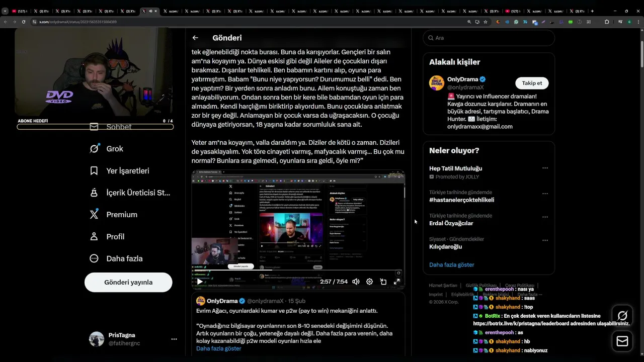Open the browser zoom magnifier icon

[x=469, y=22]
